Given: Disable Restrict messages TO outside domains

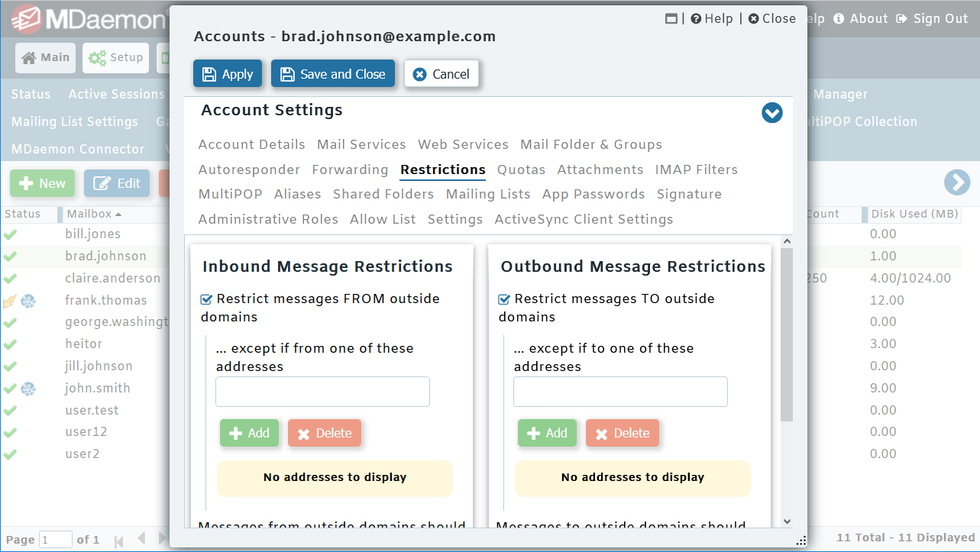Looking at the screenshot, I should [x=504, y=299].
